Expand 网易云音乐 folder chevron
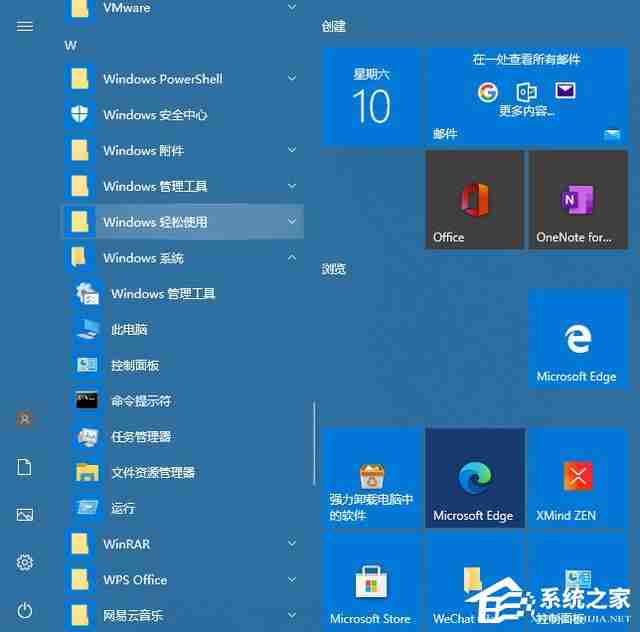The image size is (640, 632). tap(292, 614)
